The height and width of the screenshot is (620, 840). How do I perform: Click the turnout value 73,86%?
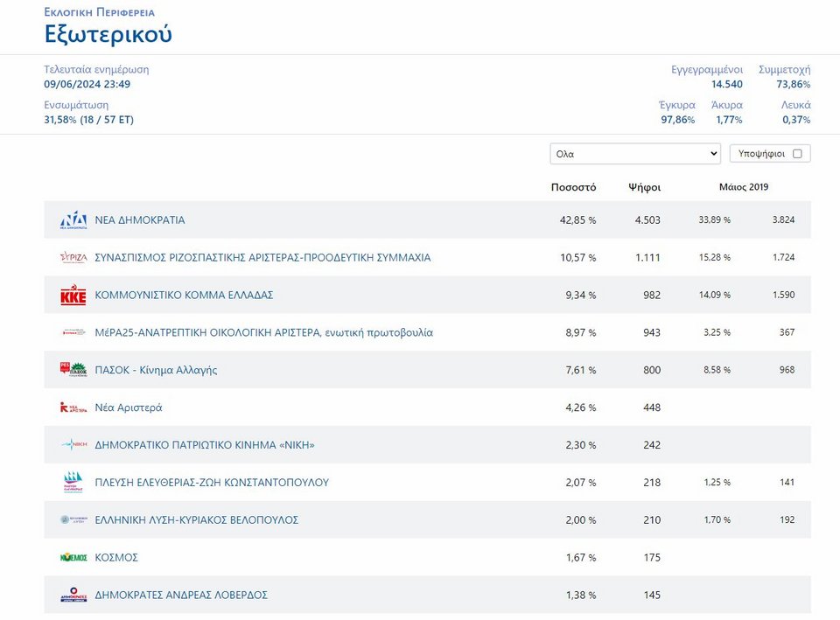[794, 84]
